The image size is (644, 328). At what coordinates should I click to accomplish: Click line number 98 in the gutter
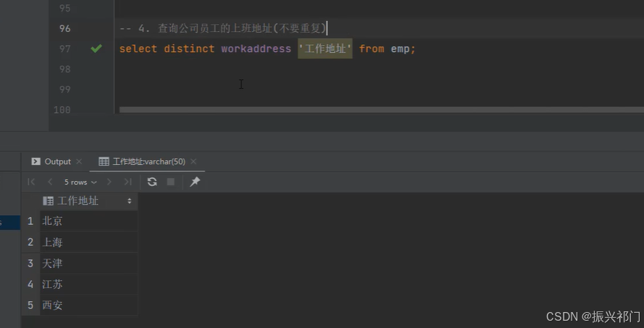(65, 69)
